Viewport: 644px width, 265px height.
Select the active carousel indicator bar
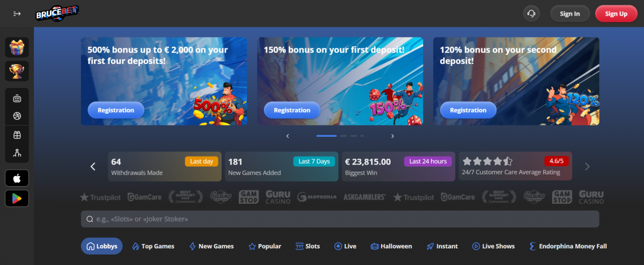pyautogui.click(x=326, y=136)
